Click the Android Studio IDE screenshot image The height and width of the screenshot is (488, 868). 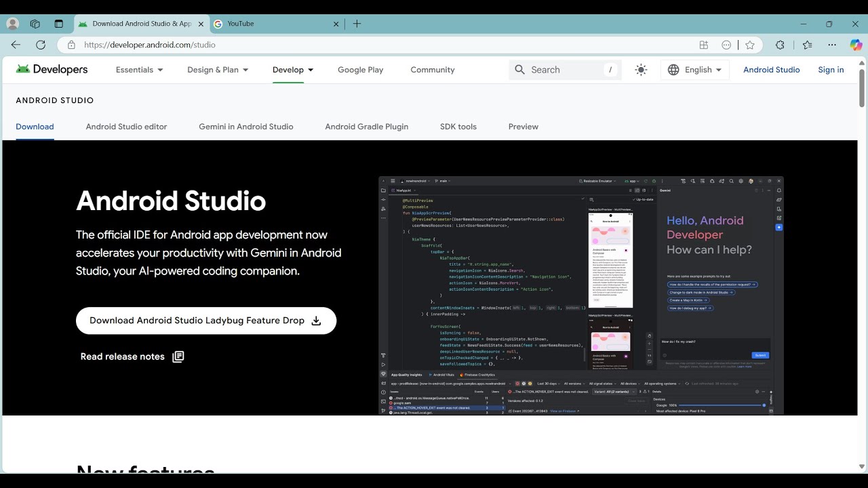tap(581, 296)
